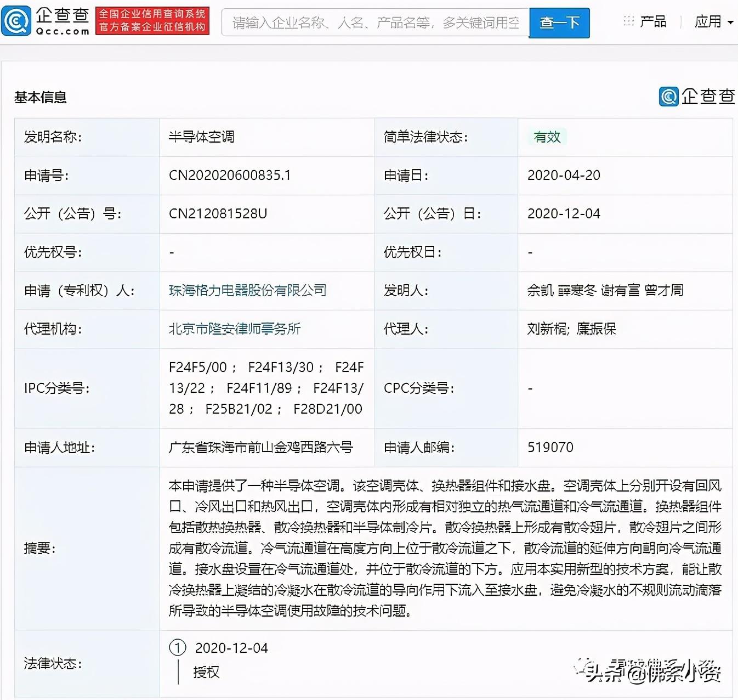Click the 摘要 label

pos(40,548)
